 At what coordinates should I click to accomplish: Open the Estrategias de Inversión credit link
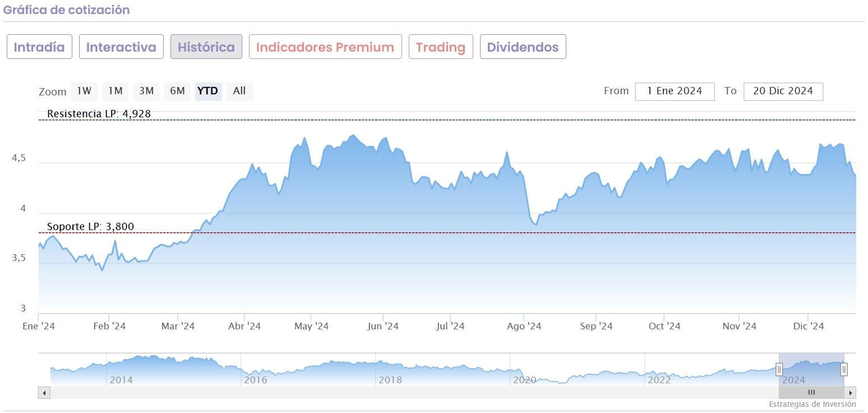coord(812,404)
